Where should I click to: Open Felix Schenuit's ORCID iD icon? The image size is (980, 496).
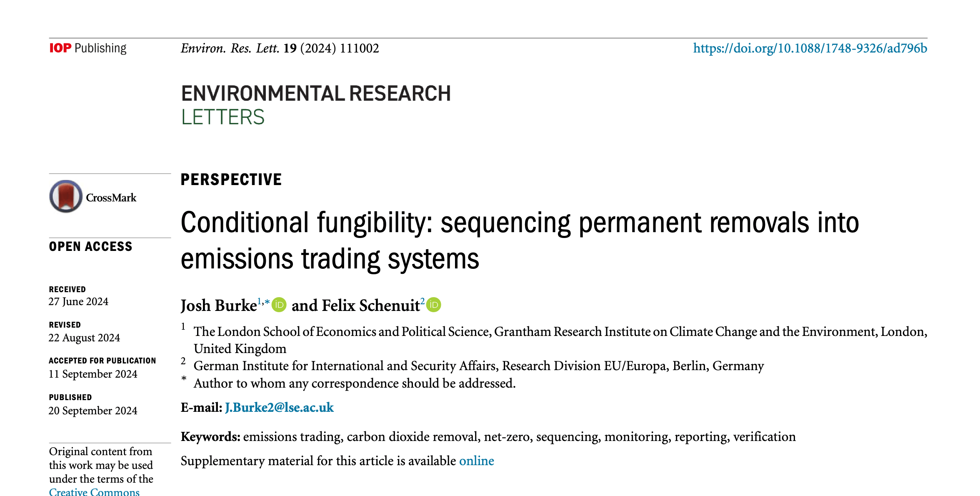coord(434,305)
